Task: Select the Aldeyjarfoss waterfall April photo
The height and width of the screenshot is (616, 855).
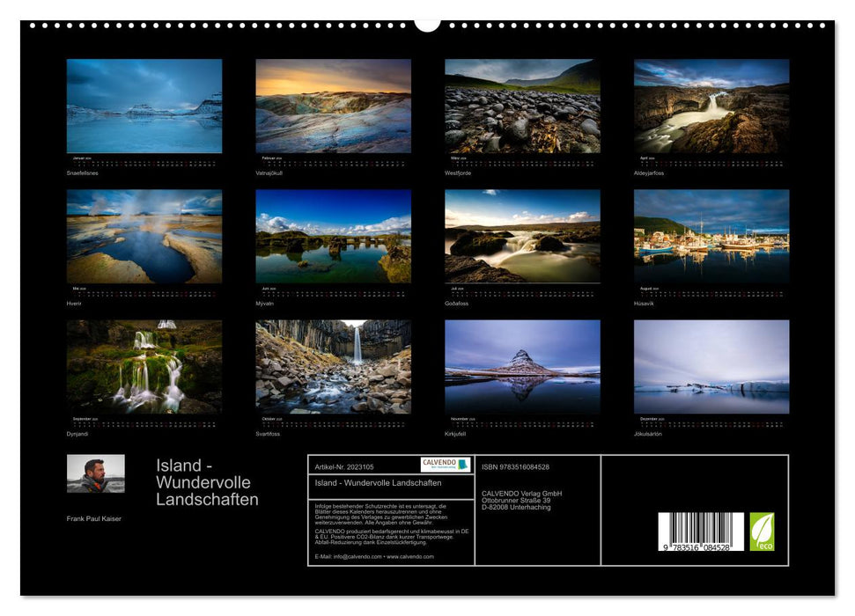Action: click(x=710, y=106)
